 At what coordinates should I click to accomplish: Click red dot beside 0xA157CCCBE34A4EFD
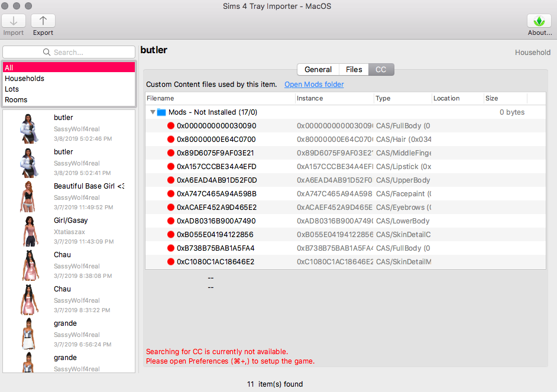(171, 167)
